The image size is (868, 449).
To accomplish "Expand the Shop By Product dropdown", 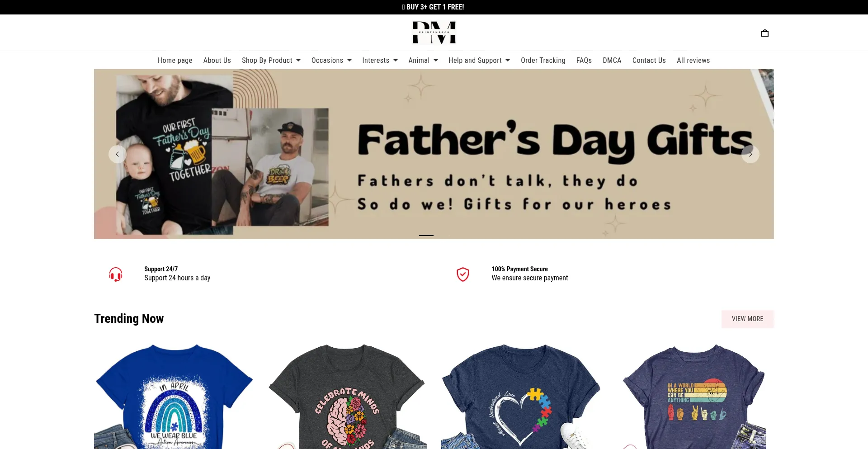I will (271, 61).
